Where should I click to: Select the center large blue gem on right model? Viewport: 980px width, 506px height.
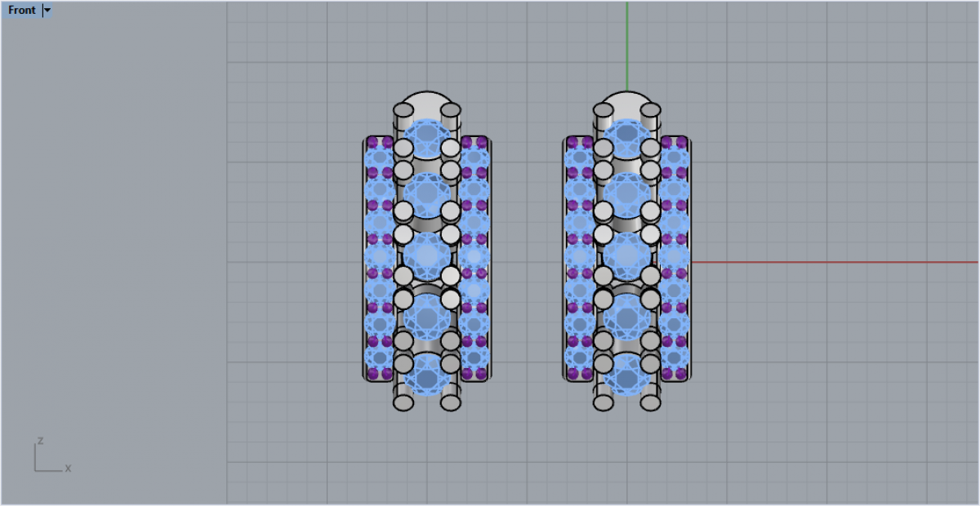click(626, 256)
